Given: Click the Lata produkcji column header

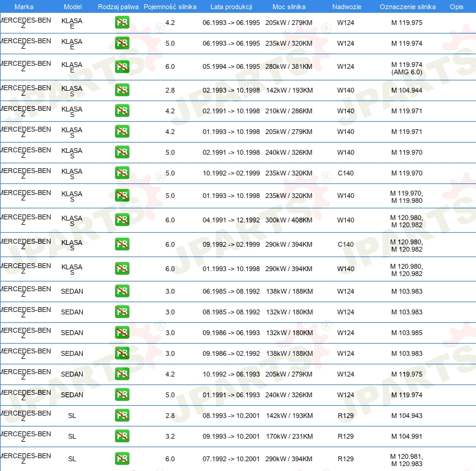Looking at the screenshot, I should pos(231,7).
